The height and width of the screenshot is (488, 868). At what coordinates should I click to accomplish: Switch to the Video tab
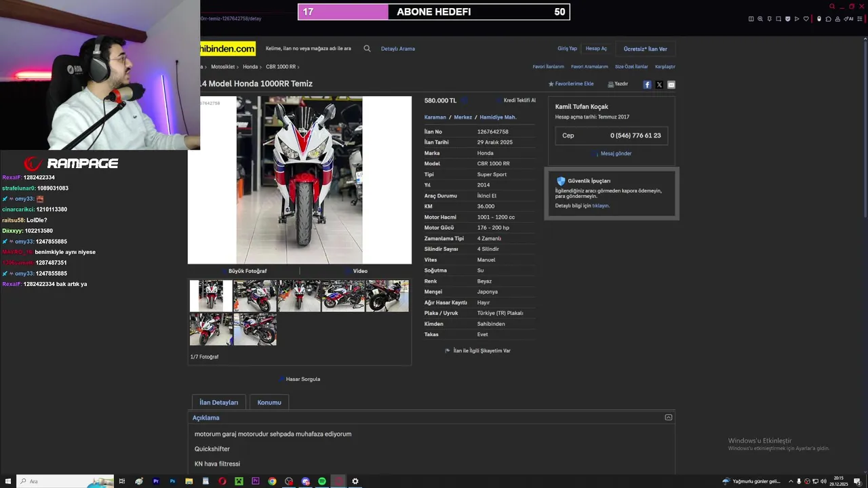tap(360, 271)
